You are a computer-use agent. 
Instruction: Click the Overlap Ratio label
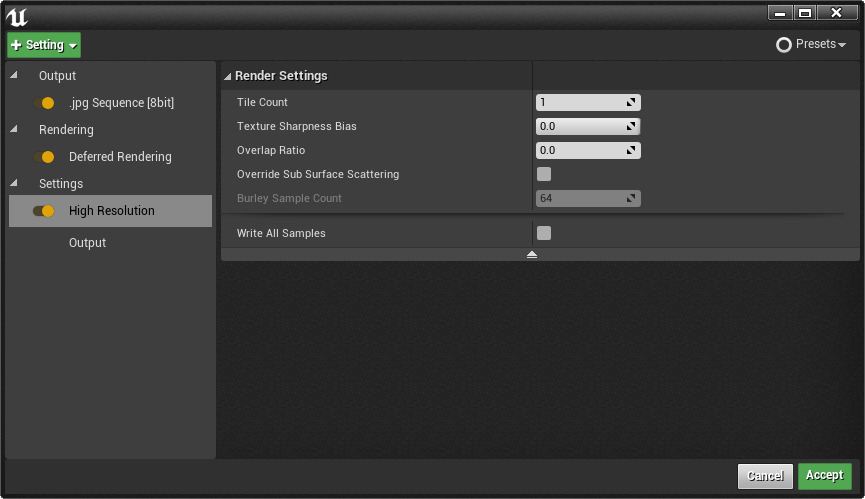271,150
